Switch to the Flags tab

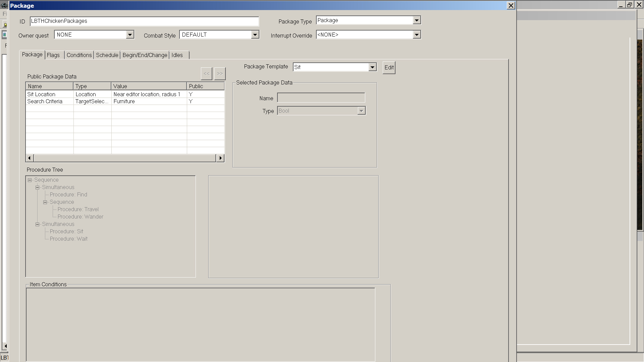pos(53,55)
